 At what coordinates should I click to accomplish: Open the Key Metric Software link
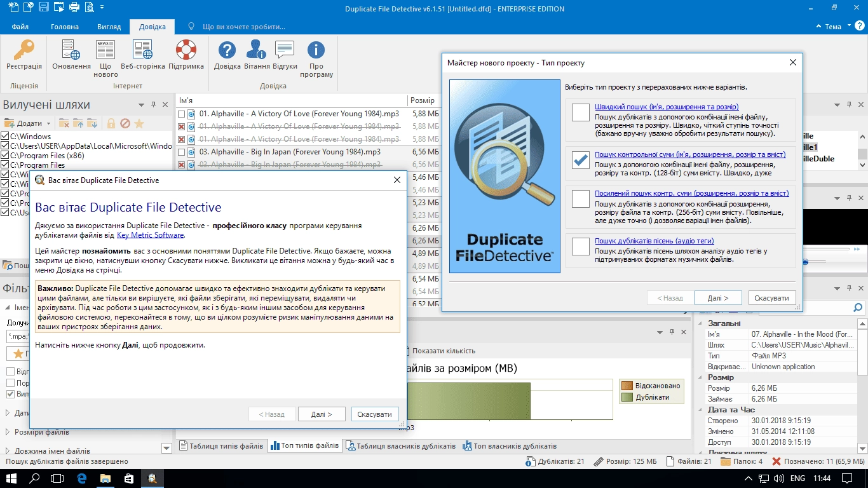tap(150, 235)
